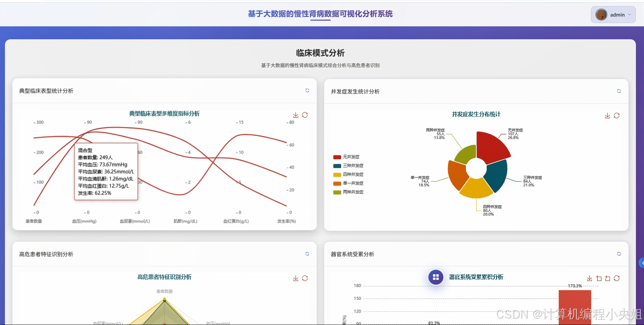Click the 两种并发症 55人 pie label

point(435,134)
